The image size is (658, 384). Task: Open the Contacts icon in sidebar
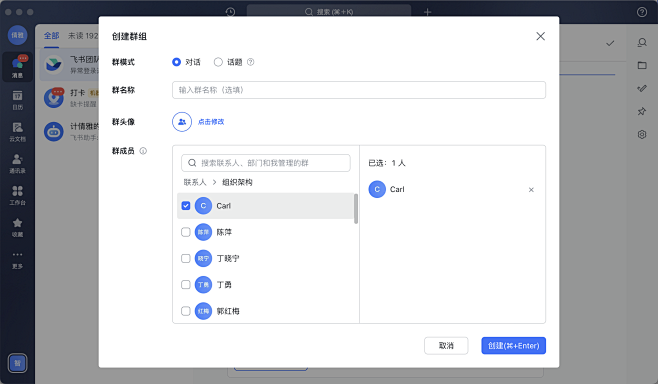[x=17, y=164]
